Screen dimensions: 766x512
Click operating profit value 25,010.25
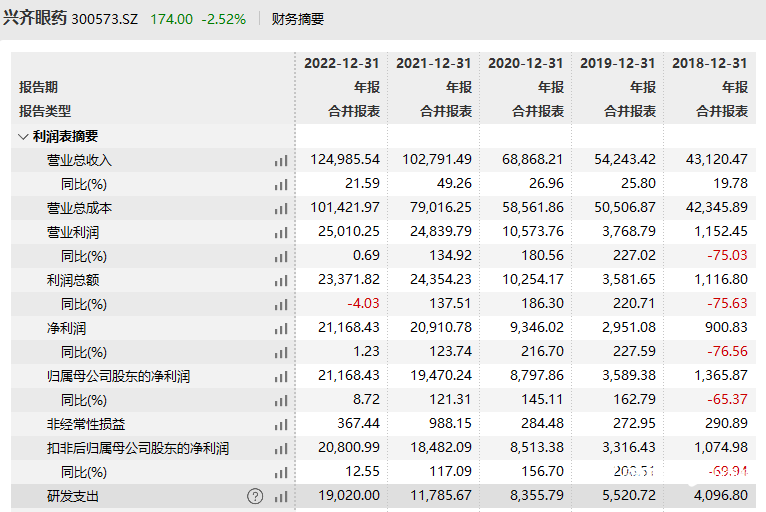tap(349, 231)
